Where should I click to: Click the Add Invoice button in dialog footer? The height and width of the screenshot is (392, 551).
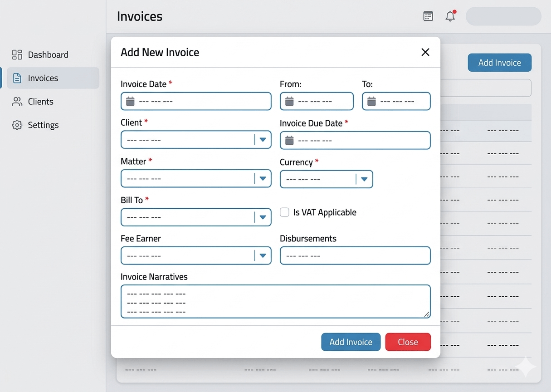pos(351,342)
